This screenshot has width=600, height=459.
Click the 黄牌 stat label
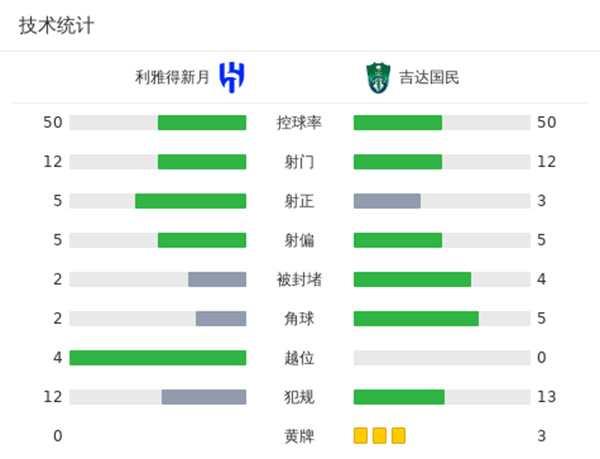click(x=299, y=436)
